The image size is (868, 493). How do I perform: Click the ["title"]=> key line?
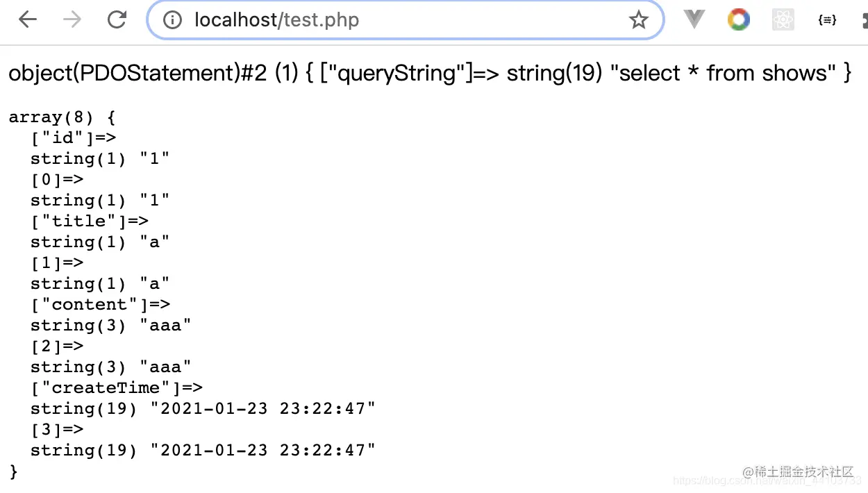90,222
